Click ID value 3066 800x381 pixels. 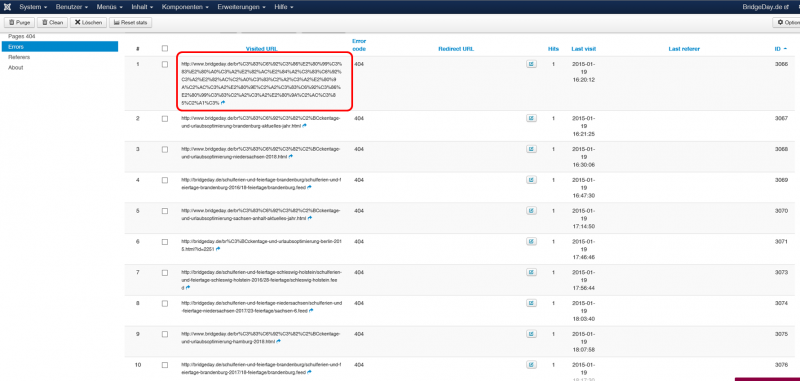coord(781,65)
